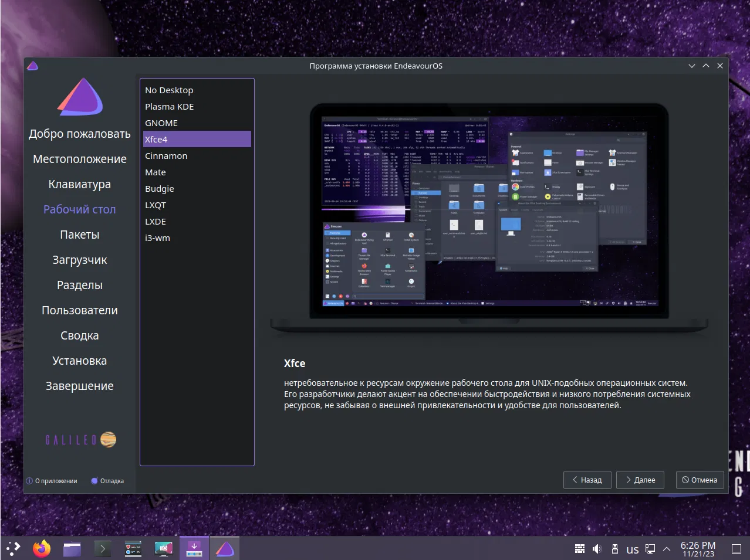Image resolution: width=750 pixels, height=560 pixels.
Task: Open Firefox from the taskbar
Action: tap(42, 549)
